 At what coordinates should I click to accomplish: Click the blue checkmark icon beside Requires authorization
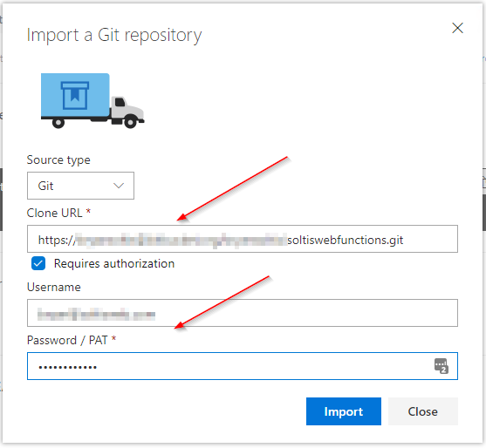click(38, 263)
